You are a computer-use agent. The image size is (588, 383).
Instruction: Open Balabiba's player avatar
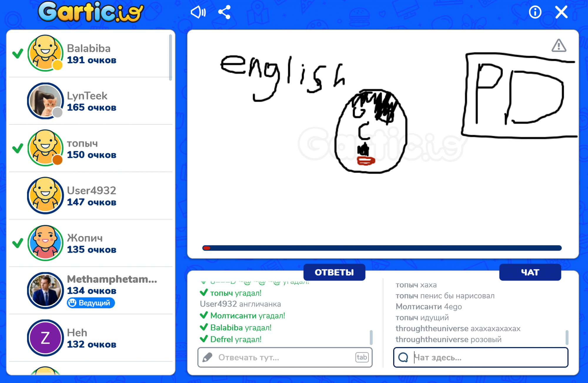pos(45,53)
